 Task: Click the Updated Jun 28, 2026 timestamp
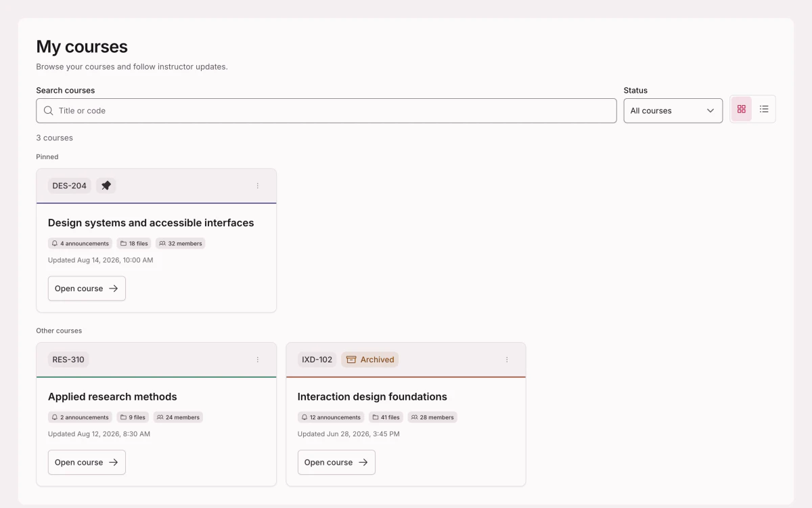pyautogui.click(x=348, y=434)
